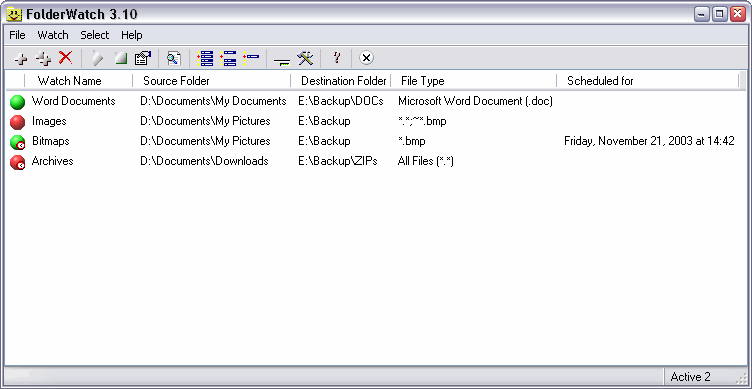The image size is (752, 389).
Task: Sort by Watch Name column header
Action: 79,81
